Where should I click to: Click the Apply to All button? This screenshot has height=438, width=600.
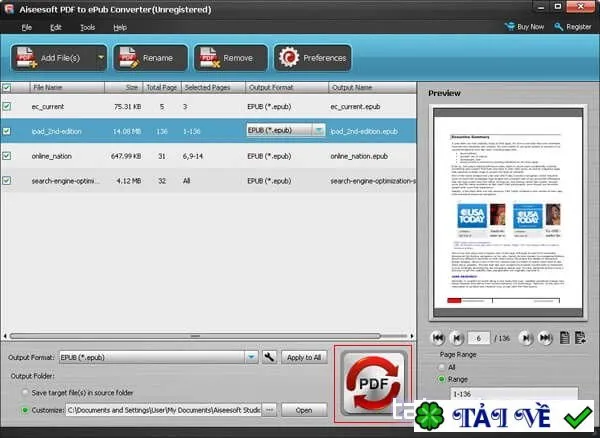[304, 357]
